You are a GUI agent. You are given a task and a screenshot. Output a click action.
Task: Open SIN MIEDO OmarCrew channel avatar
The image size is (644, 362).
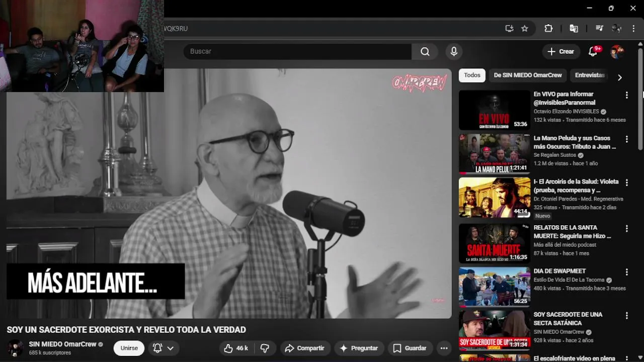15,348
